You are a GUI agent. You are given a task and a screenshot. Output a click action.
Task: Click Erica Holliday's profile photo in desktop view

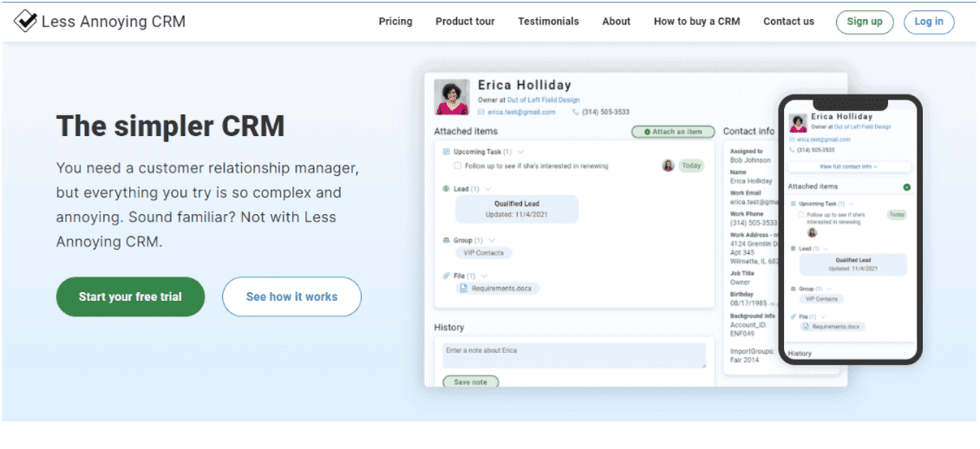click(x=452, y=97)
